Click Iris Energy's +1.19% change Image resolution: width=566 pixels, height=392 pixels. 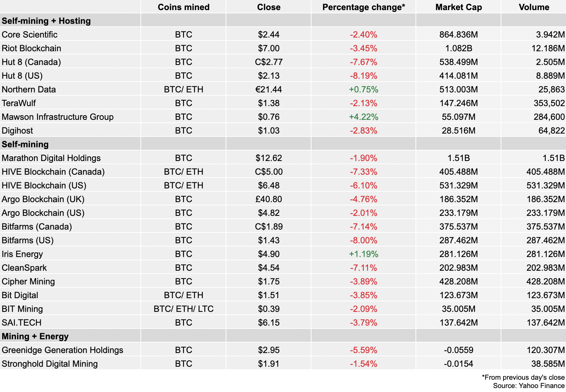coord(363,254)
